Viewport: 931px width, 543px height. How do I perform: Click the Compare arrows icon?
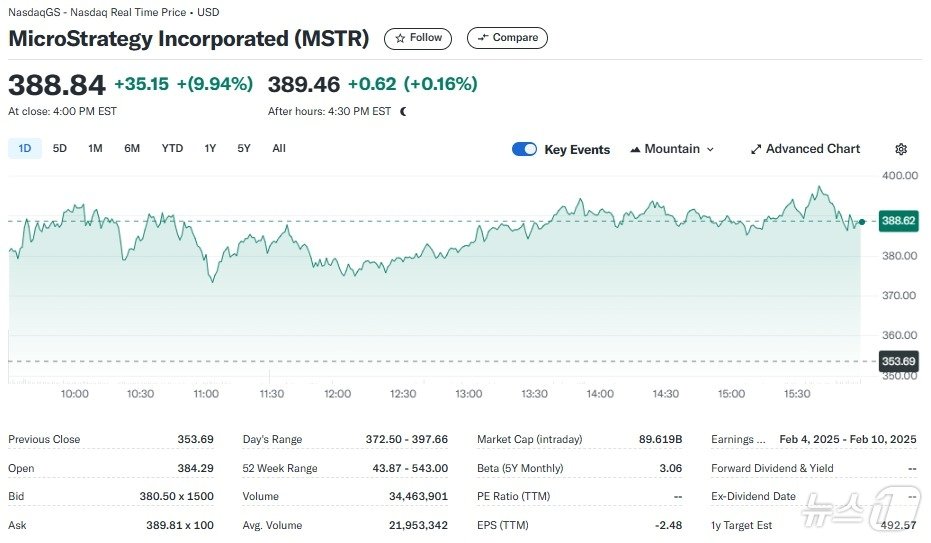483,38
